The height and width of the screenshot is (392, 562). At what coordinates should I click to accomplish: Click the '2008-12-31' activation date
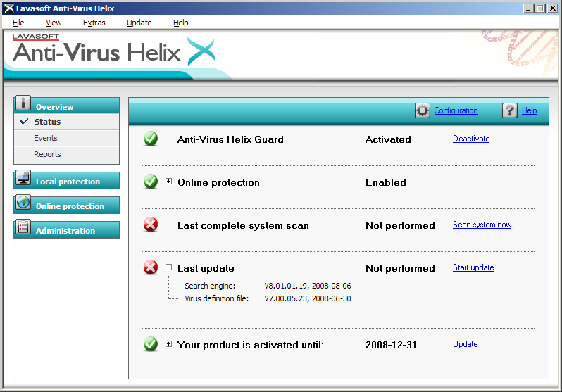pos(391,345)
